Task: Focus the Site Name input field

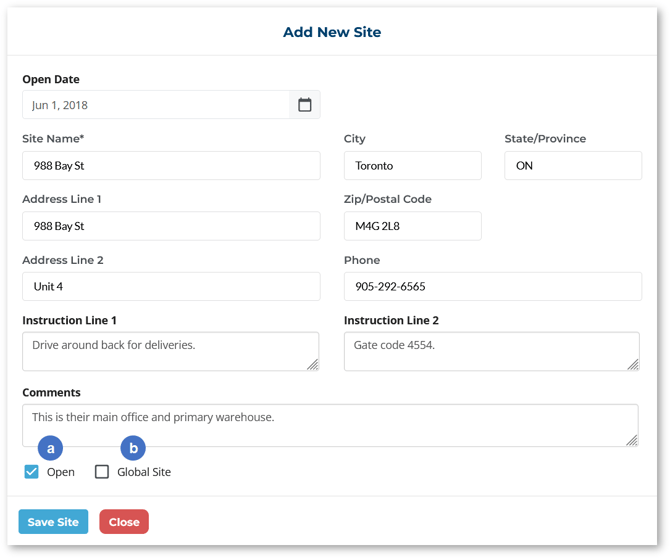Action: pos(171,166)
